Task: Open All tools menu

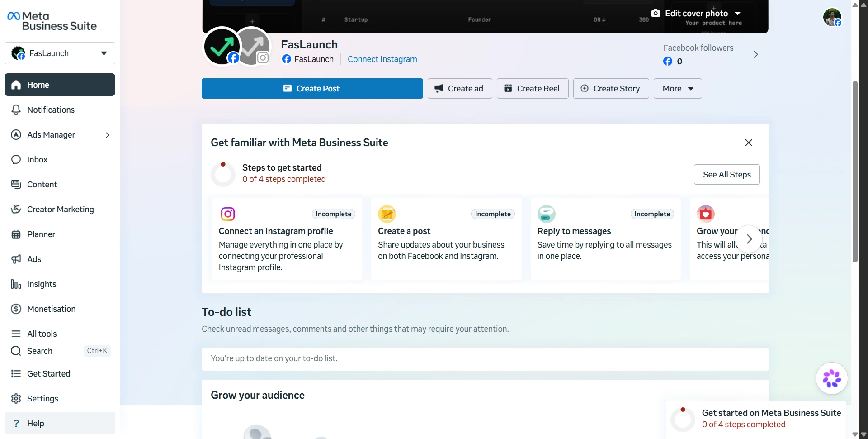Action: (x=60, y=334)
